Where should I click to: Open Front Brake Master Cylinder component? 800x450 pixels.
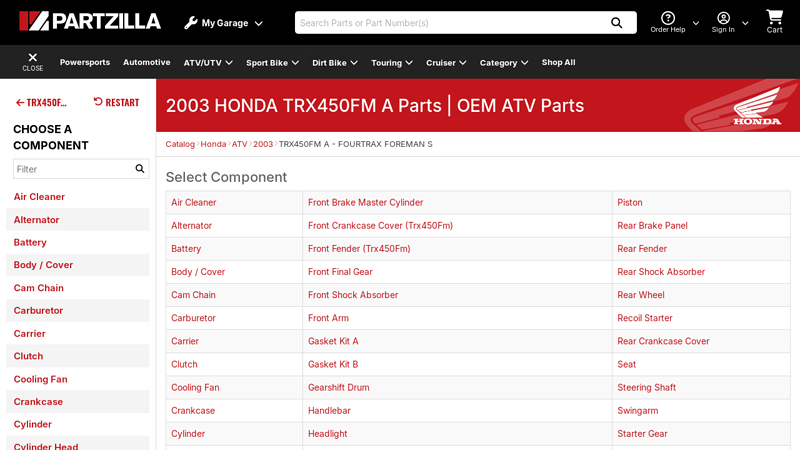click(x=365, y=203)
